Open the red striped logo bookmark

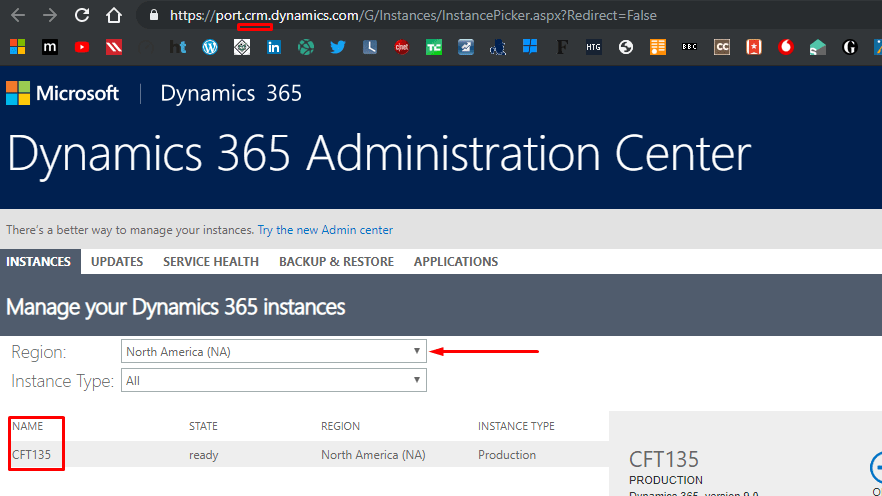[114, 47]
